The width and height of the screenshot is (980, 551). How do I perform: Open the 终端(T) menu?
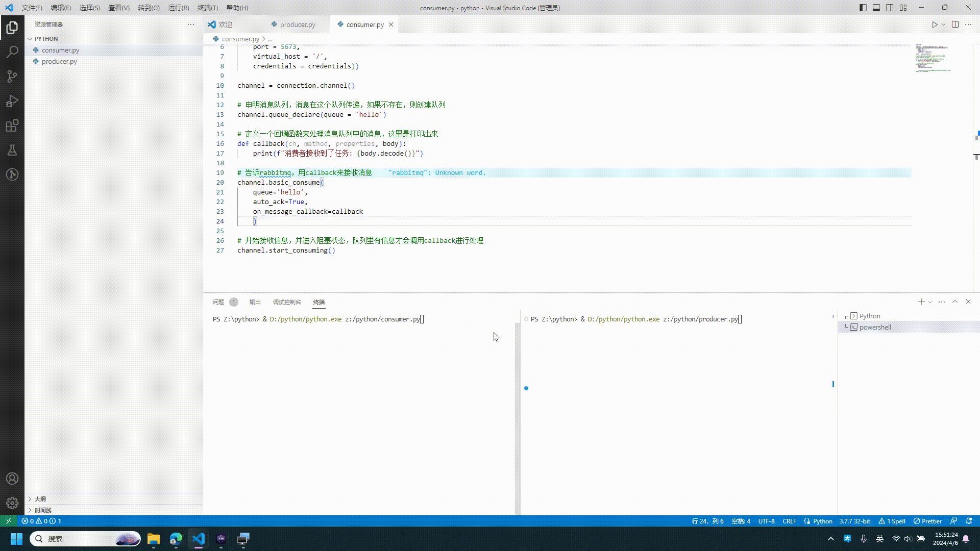206,8
